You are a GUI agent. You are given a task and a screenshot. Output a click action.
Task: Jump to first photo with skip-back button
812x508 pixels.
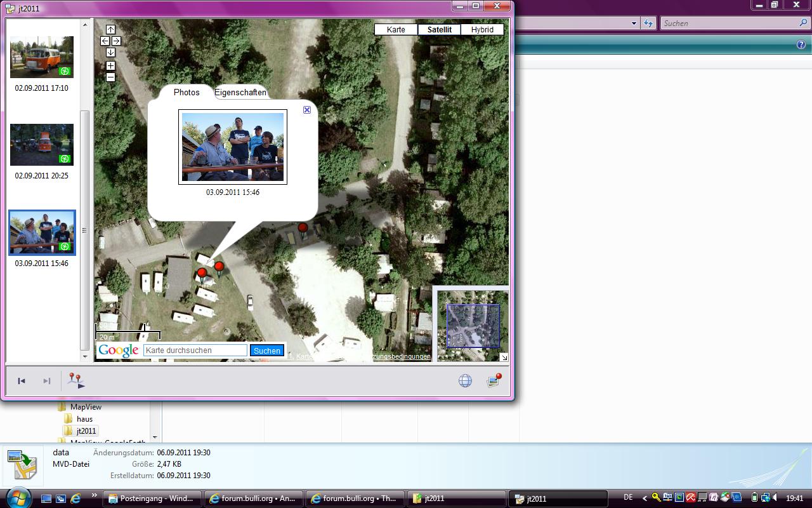pyautogui.click(x=22, y=381)
